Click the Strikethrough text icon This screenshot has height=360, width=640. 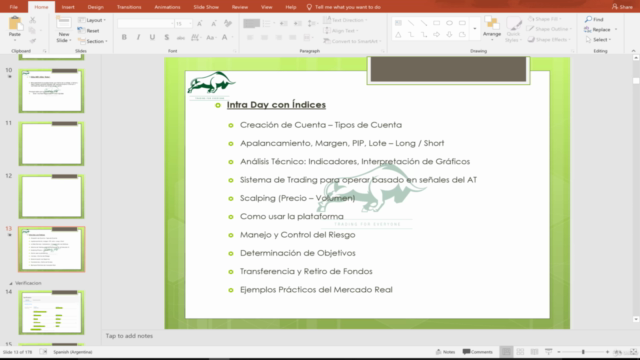pyautogui.click(x=167, y=37)
